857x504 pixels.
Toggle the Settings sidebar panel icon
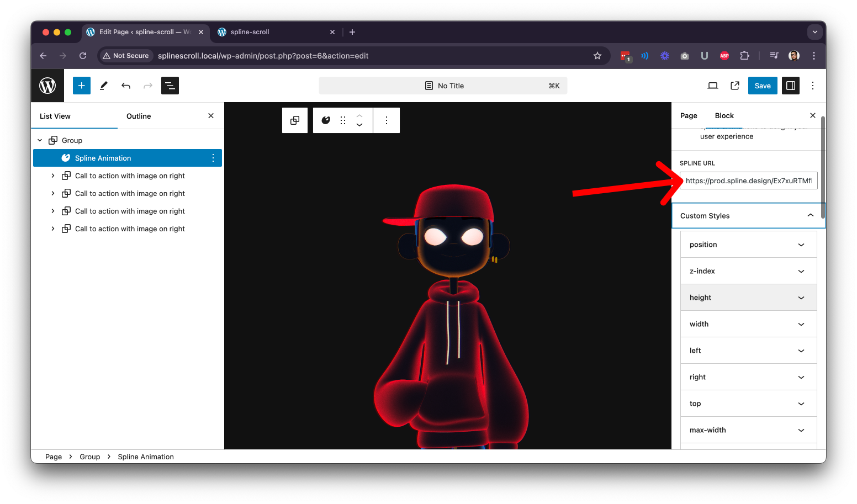(791, 86)
